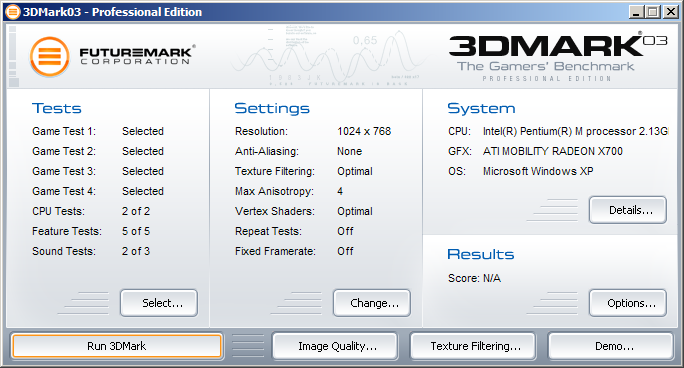Viewport: 684px width, 368px height.
Task: Click Game Test 2 Selected value
Action: click(x=143, y=151)
